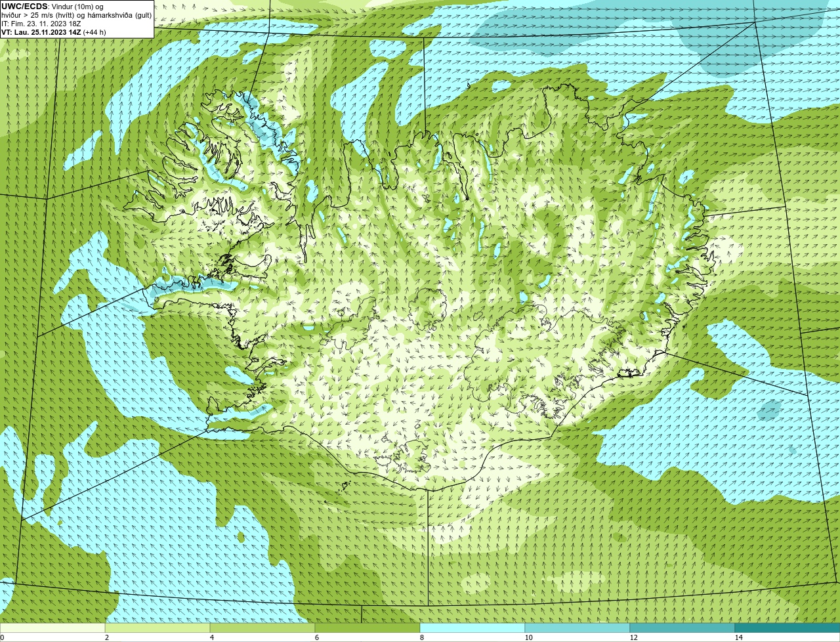The image size is (840, 642).
Task: Click the '6' legend scale label
Action: coord(316,637)
